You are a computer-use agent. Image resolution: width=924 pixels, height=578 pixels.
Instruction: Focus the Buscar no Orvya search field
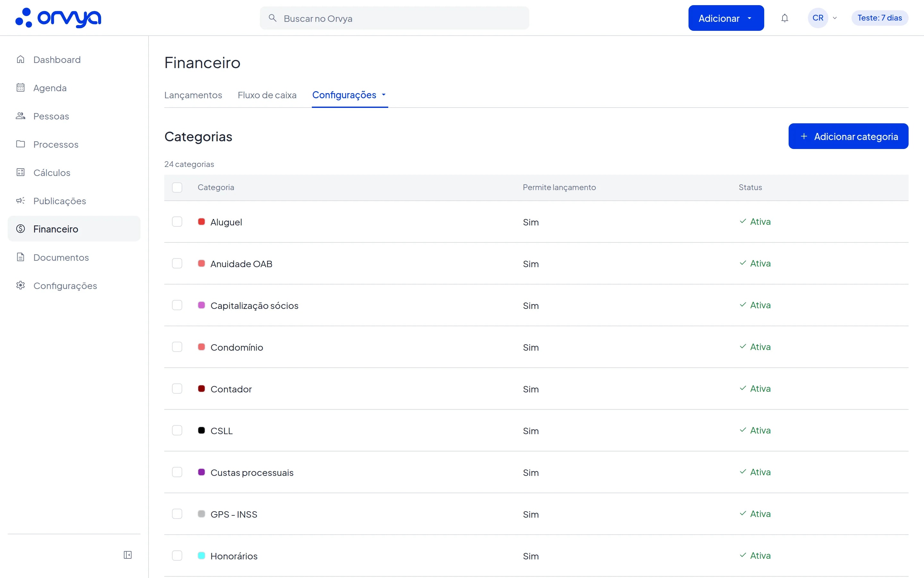click(394, 18)
